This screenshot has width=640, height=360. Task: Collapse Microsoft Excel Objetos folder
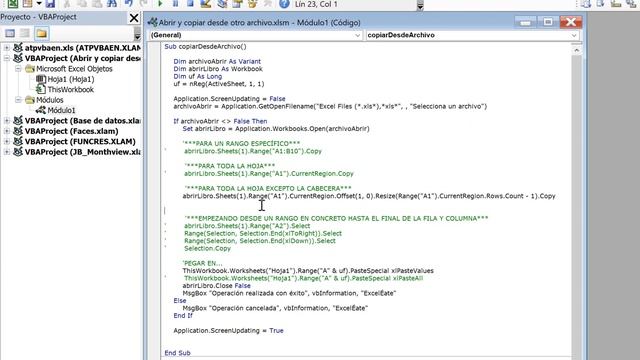18,69
